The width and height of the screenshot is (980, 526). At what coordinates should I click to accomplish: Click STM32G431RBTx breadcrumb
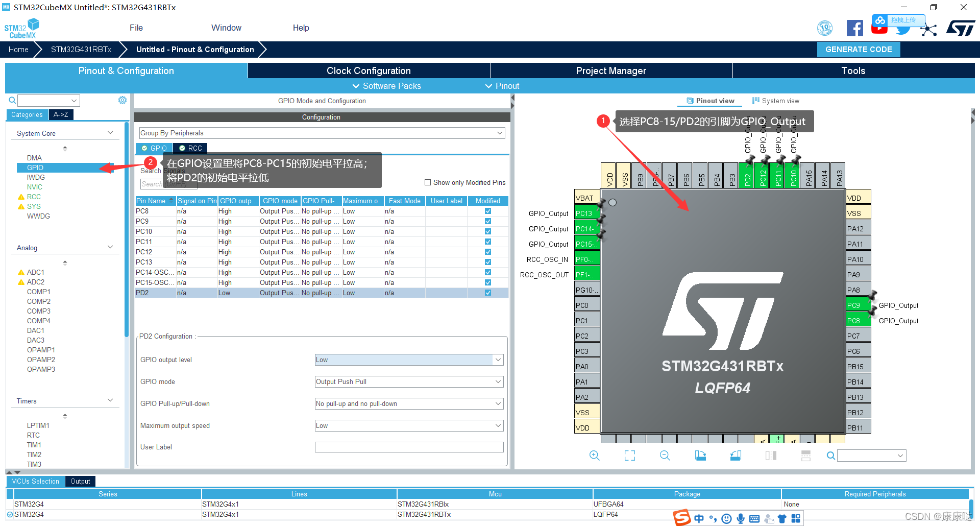(81, 49)
